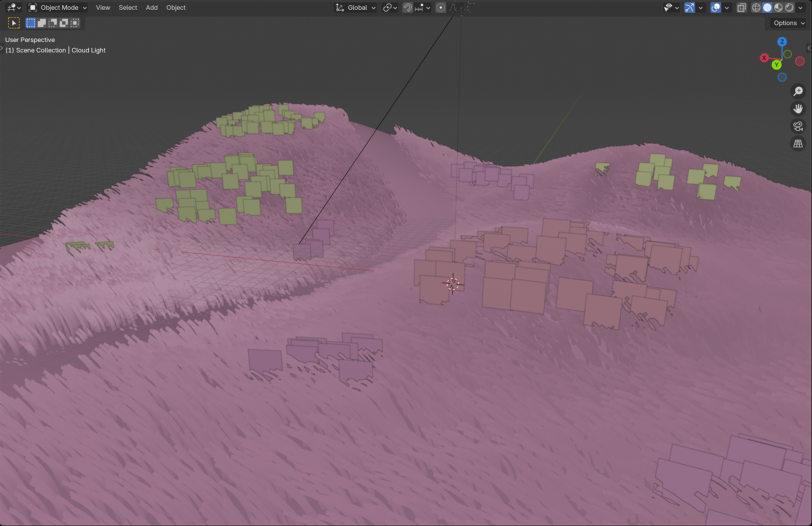Viewport: 812px width, 526px height.
Task: Switch orthographic perspective grid icon
Action: coord(798,144)
